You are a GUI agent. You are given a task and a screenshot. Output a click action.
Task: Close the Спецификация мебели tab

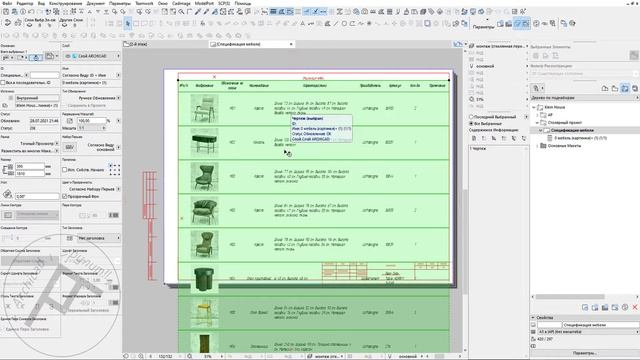click(291, 44)
